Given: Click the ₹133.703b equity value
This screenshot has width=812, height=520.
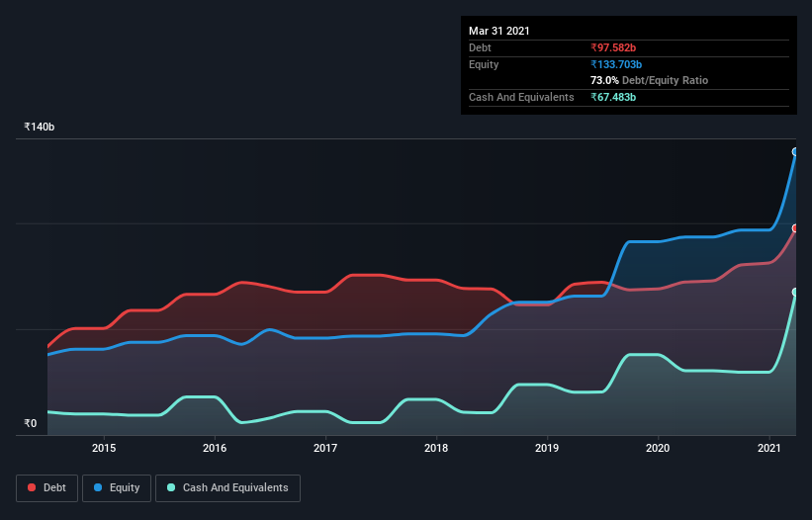Looking at the screenshot, I should 616,64.
